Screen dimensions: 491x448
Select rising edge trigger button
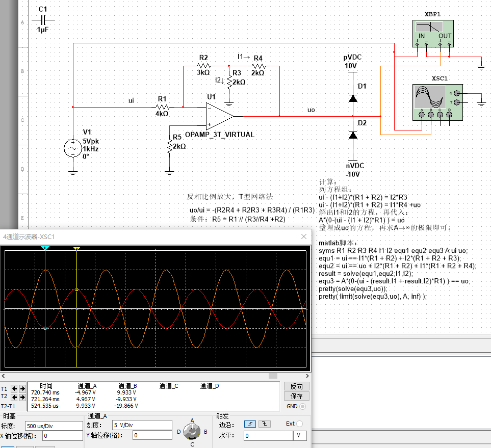coord(250,424)
